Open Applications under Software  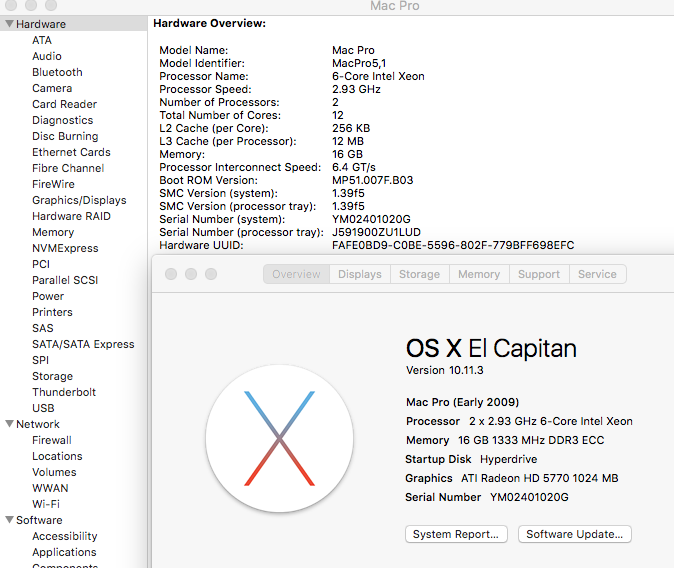(x=64, y=552)
